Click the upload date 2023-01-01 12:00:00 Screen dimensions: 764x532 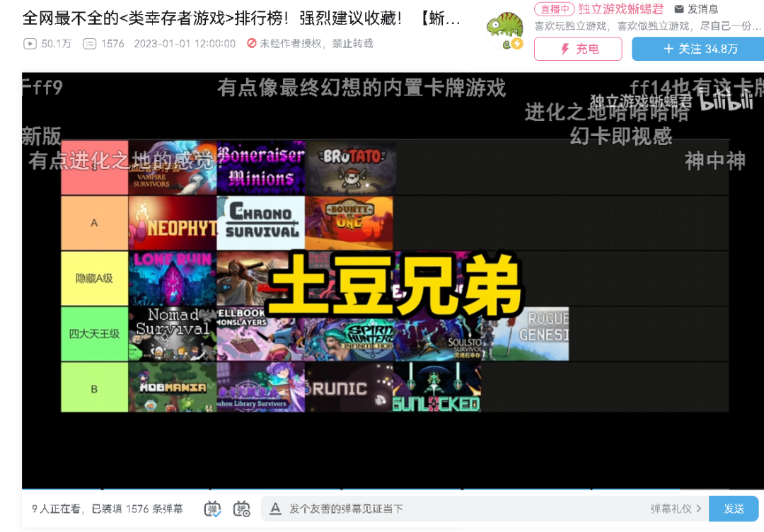[x=185, y=44]
